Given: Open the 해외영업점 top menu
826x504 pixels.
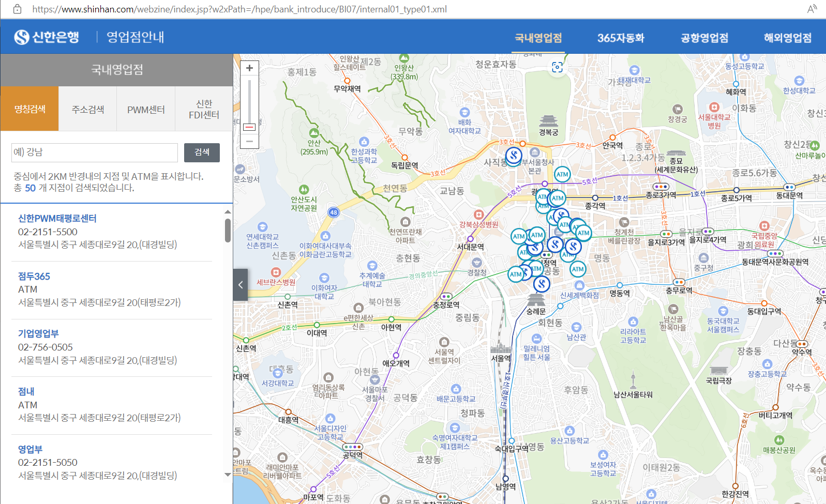Looking at the screenshot, I should coord(788,38).
